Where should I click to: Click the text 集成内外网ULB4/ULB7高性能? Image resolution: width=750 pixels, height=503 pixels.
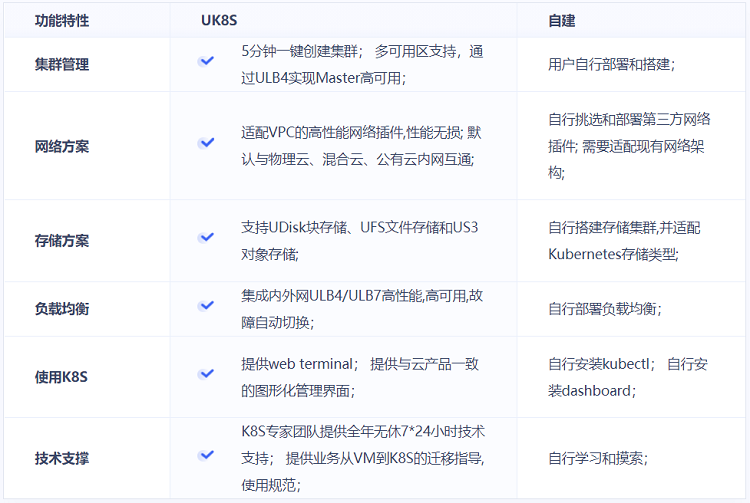[x=331, y=296]
